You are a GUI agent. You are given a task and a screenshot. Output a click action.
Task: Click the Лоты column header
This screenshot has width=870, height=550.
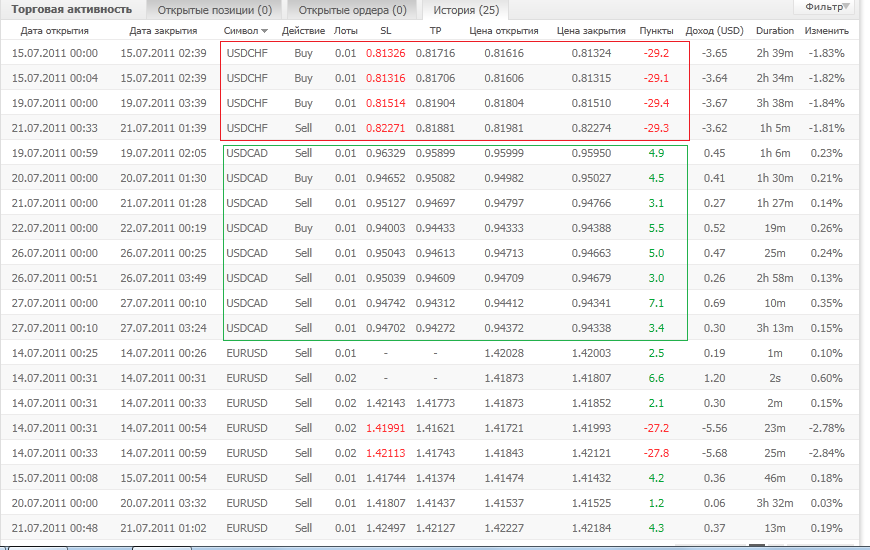pyautogui.click(x=346, y=31)
